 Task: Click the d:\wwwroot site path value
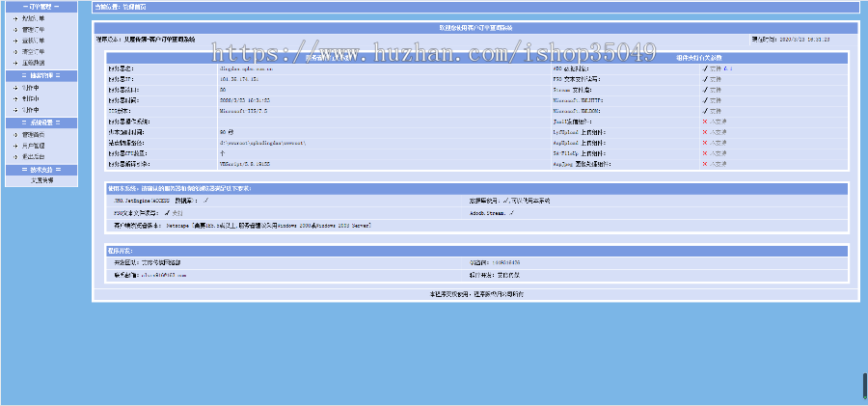click(262, 143)
